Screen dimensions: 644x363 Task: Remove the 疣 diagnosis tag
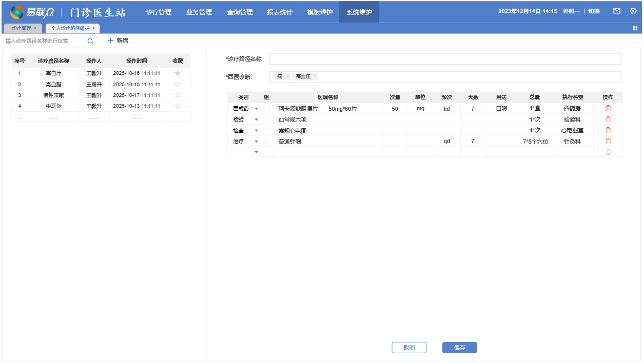[287, 76]
